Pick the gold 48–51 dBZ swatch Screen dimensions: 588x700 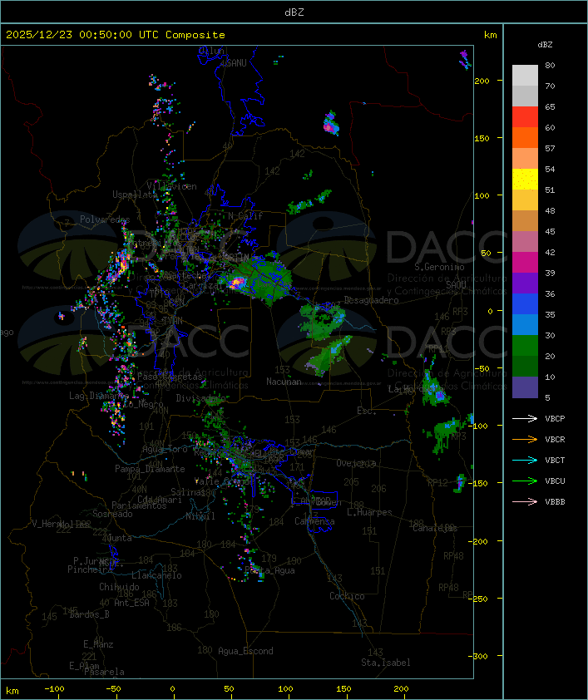525,200
